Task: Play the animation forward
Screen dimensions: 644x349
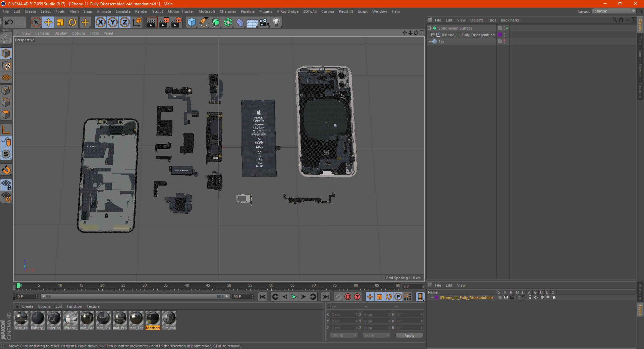Action: [x=294, y=297]
